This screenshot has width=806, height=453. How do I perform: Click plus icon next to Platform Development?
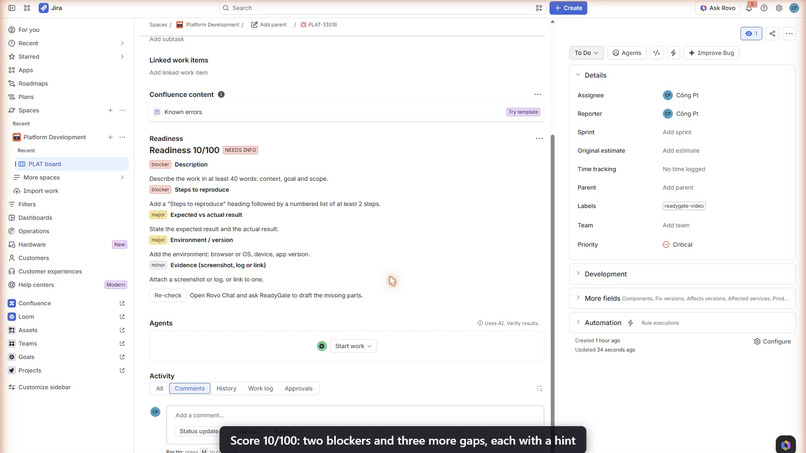coord(110,137)
